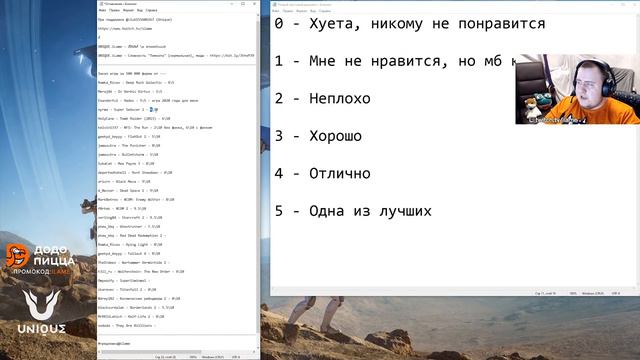The width and height of the screenshot is (640, 360).
Task: Click the 'Tomb Raider (2013)' line
Action: click(134, 118)
